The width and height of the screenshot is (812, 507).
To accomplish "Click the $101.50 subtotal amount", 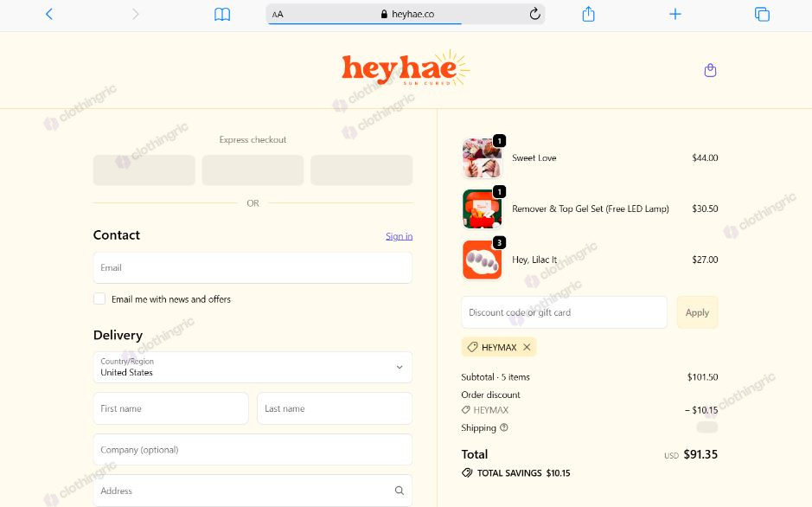I will [x=702, y=377].
